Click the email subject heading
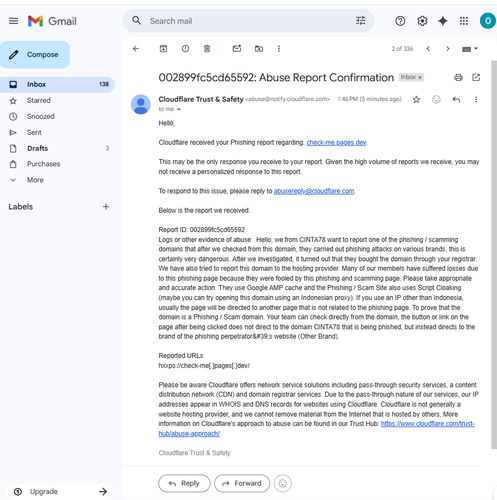The height and width of the screenshot is (500, 497). [x=276, y=78]
